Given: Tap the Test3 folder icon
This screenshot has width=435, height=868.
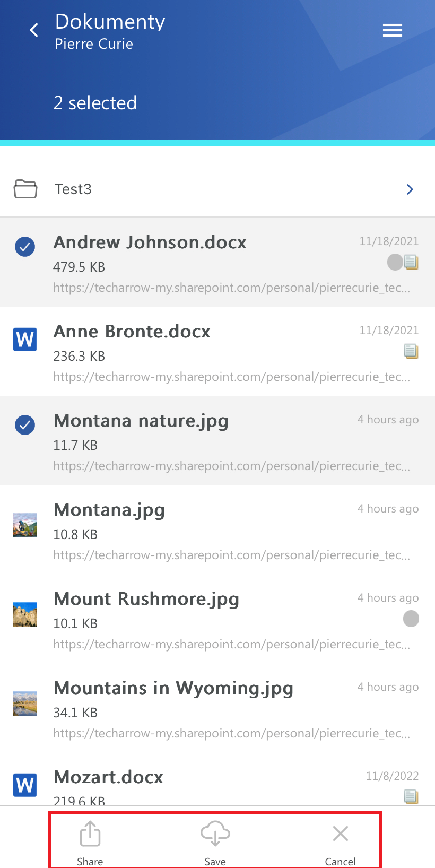Looking at the screenshot, I should coord(25,189).
